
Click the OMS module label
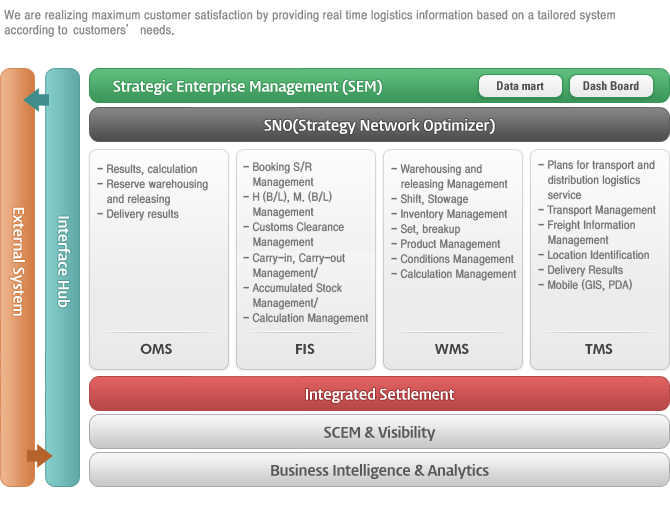[156, 349]
